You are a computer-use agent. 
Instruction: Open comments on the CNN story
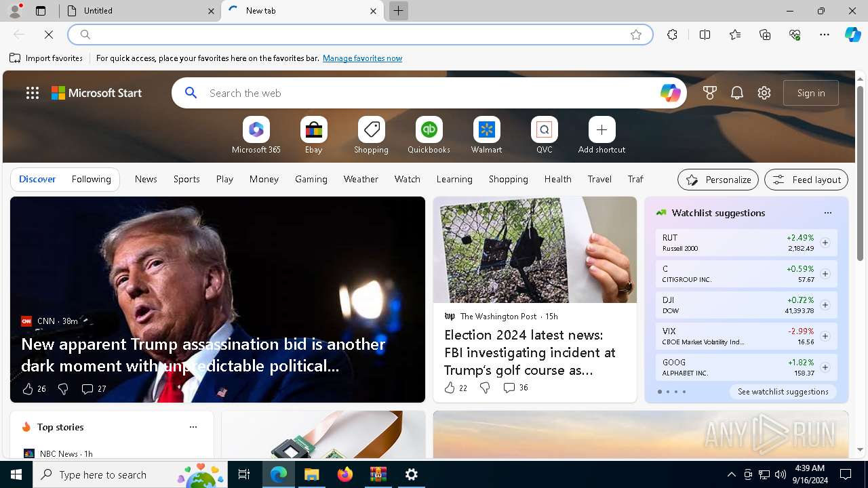94,388
